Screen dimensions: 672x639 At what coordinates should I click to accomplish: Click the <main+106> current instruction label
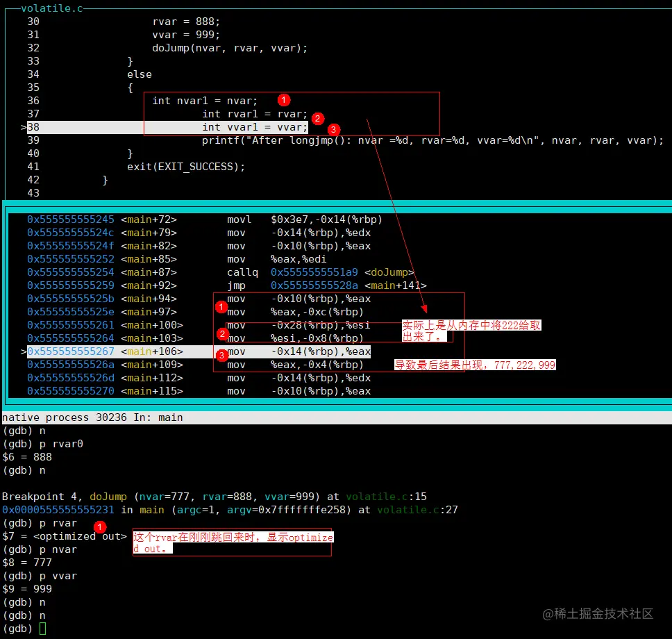(152, 351)
